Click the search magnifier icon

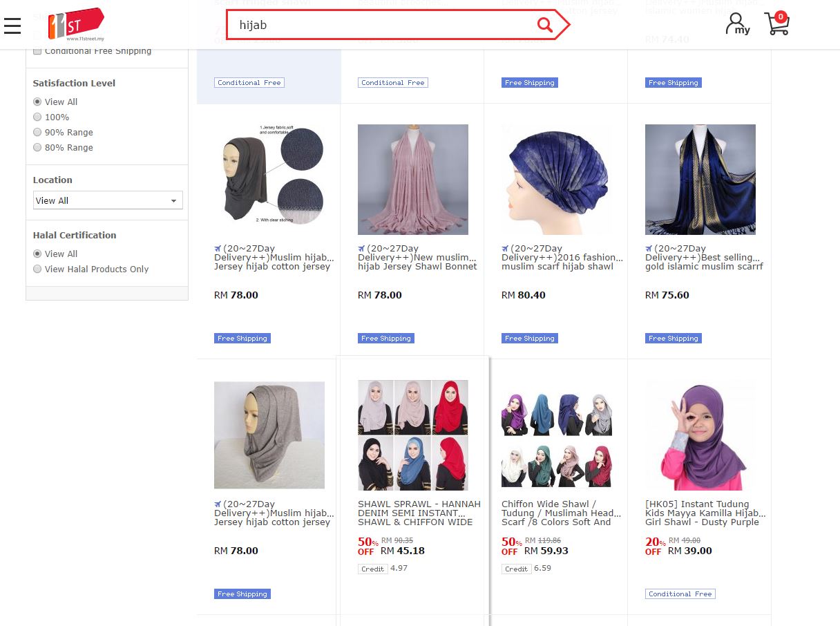pyautogui.click(x=544, y=26)
